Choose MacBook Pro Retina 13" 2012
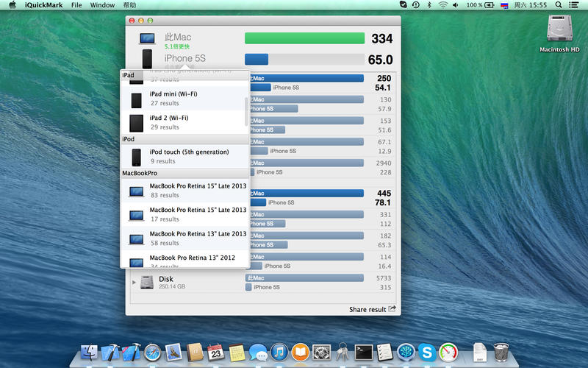The height and width of the screenshot is (368, 588). pyautogui.click(x=184, y=260)
